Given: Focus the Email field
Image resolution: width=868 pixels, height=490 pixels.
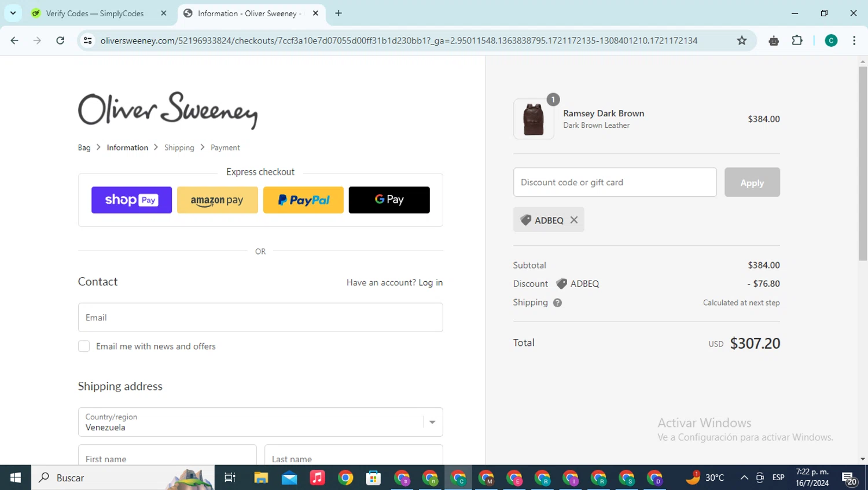Looking at the screenshot, I should (x=260, y=318).
